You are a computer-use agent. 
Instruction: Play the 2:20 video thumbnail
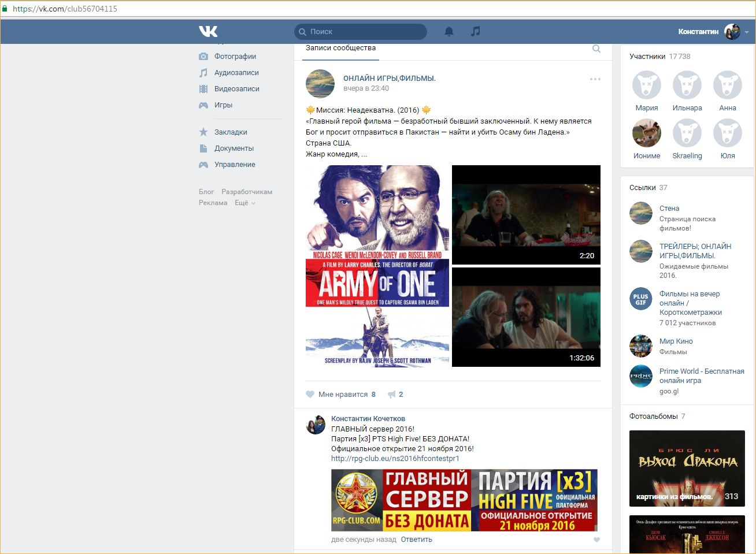tap(526, 215)
